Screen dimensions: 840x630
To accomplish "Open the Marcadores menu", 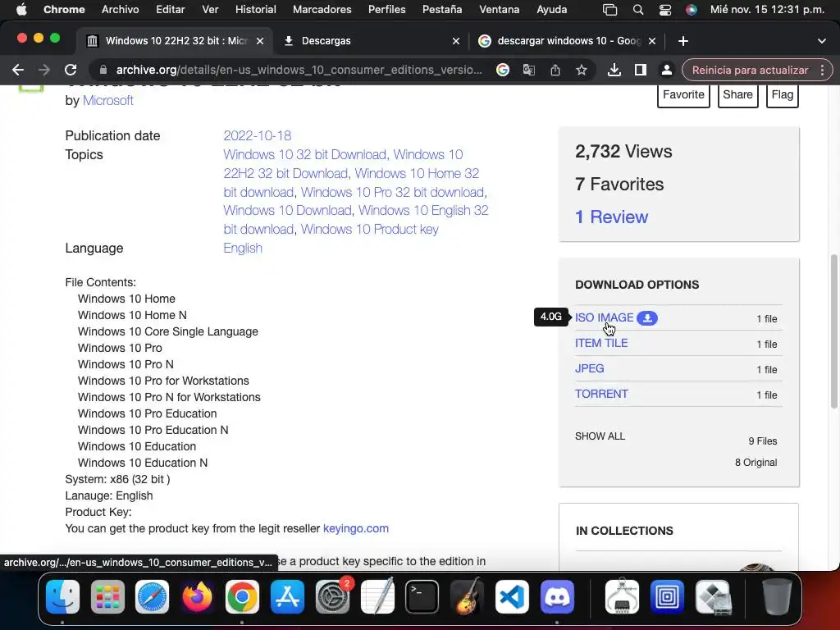I will click(x=322, y=9).
